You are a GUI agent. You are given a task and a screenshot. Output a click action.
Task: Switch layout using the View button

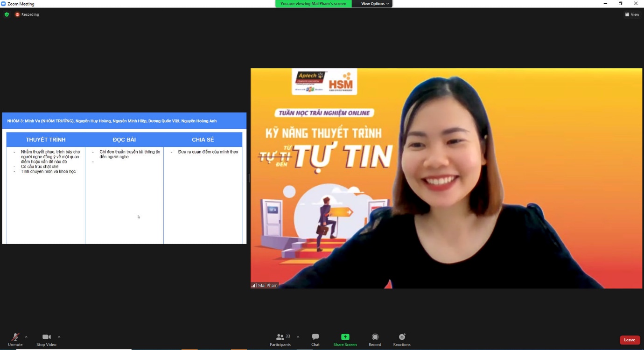point(632,14)
